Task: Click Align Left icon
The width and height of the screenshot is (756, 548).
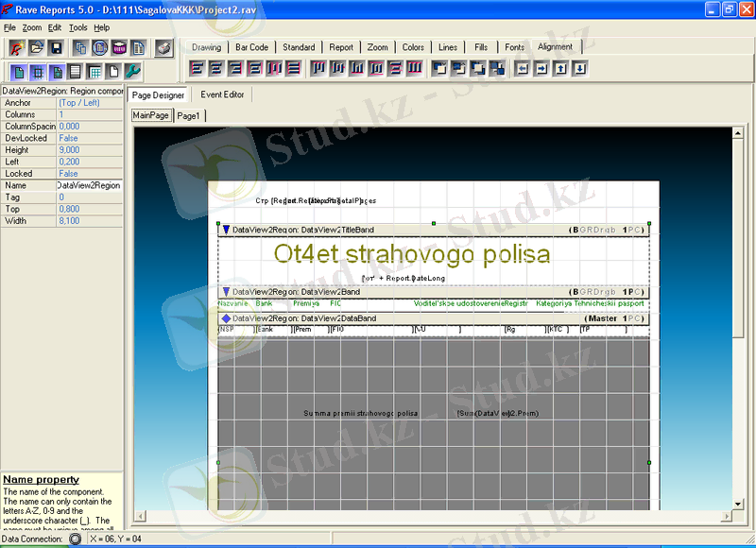Action: (x=197, y=68)
